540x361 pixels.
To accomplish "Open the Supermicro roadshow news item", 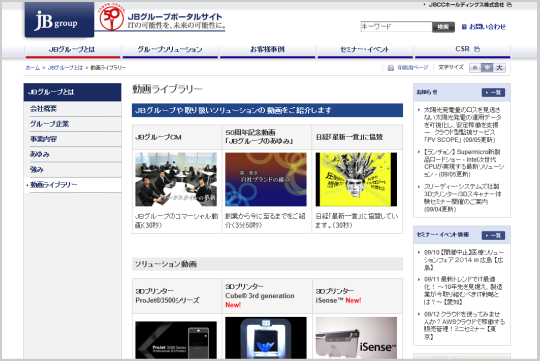I will 464,163.
